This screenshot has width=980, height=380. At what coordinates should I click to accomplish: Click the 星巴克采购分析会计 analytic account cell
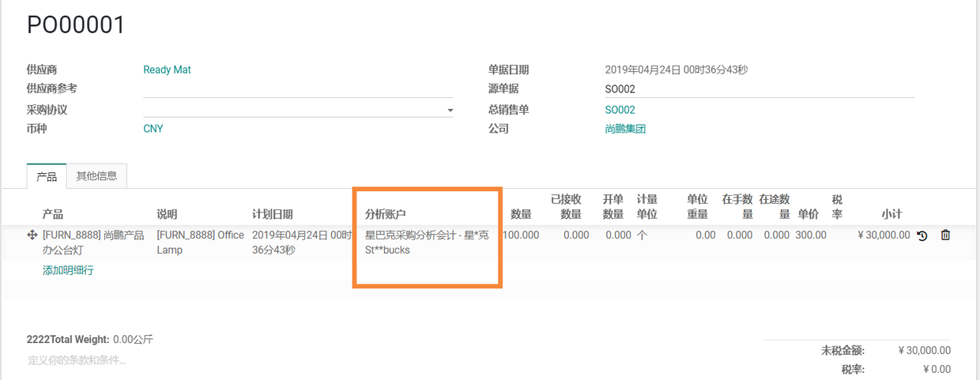tap(427, 243)
